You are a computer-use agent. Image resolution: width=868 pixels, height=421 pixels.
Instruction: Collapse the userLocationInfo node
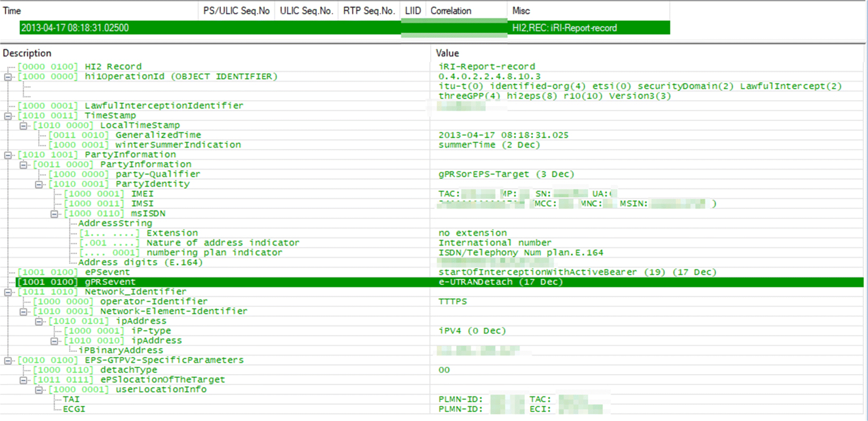(39, 390)
